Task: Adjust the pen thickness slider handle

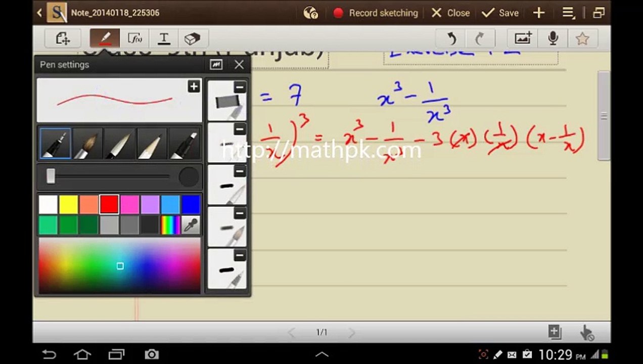Action: click(x=51, y=176)
